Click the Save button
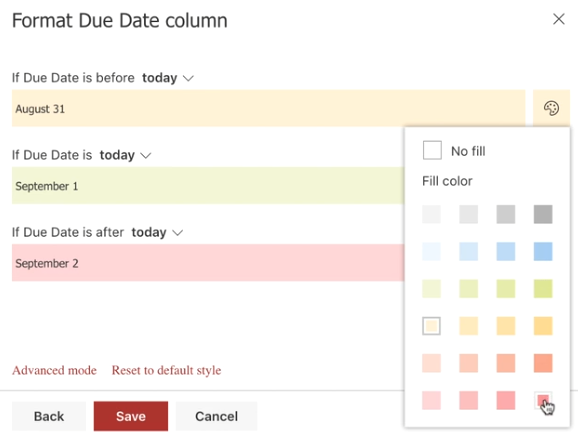 131,416
